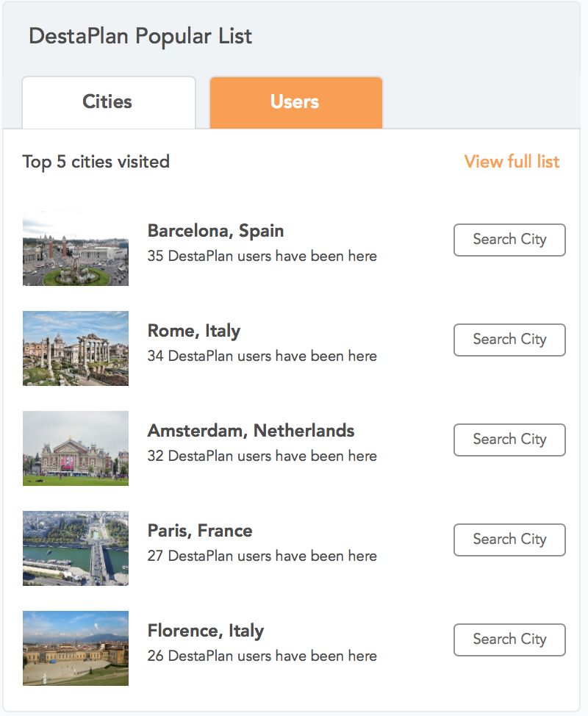Click the View full list link

(512, 162)
